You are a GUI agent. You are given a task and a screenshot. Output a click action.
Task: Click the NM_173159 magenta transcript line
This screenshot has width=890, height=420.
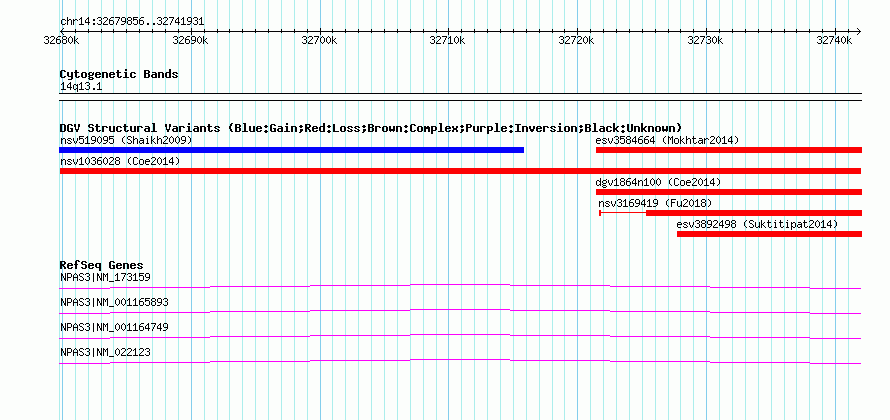tap(460, 286)
